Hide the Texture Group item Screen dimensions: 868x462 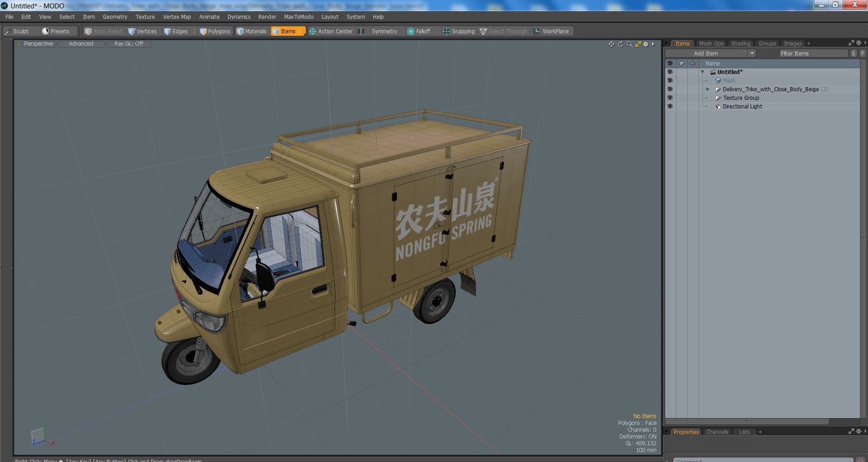coord(670,98)
